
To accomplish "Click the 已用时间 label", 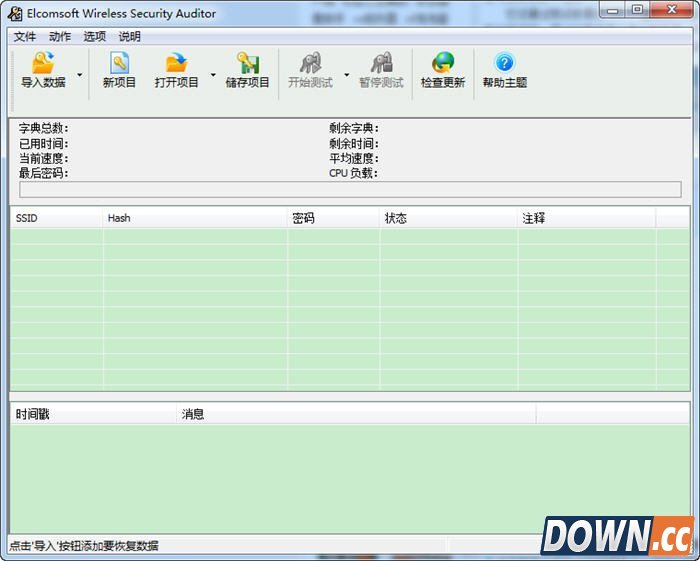I will [x=43, y=144].
